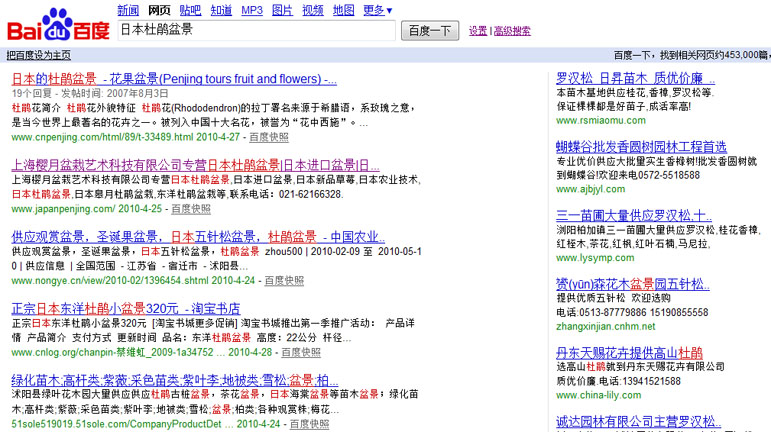Click the 百度一下 search button
771x432 pixels.
point(430,30)
